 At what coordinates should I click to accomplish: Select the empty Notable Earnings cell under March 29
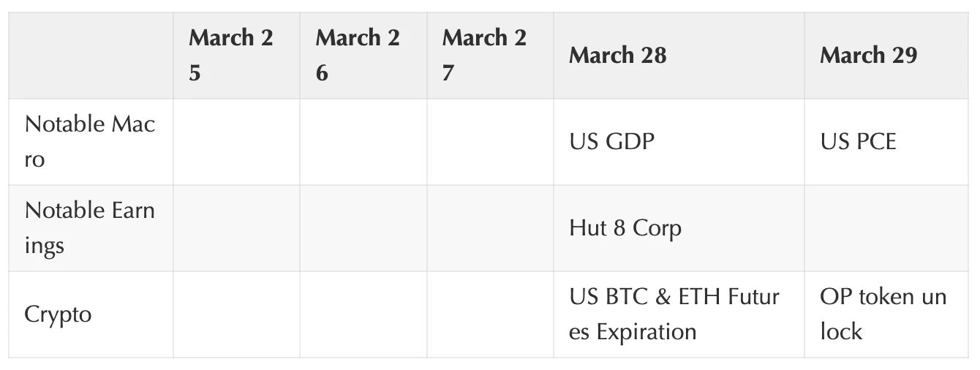[x=886, y=228]
